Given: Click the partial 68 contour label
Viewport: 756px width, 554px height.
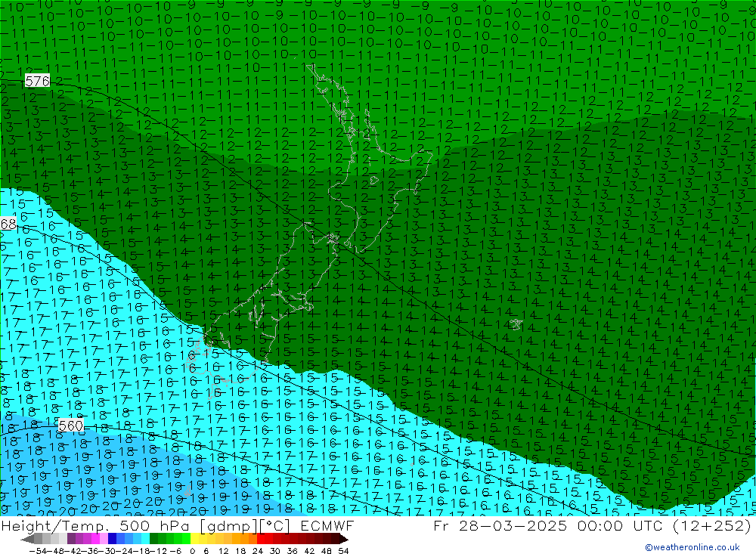Looking at the screenshot, I should (x=8, y=224).
